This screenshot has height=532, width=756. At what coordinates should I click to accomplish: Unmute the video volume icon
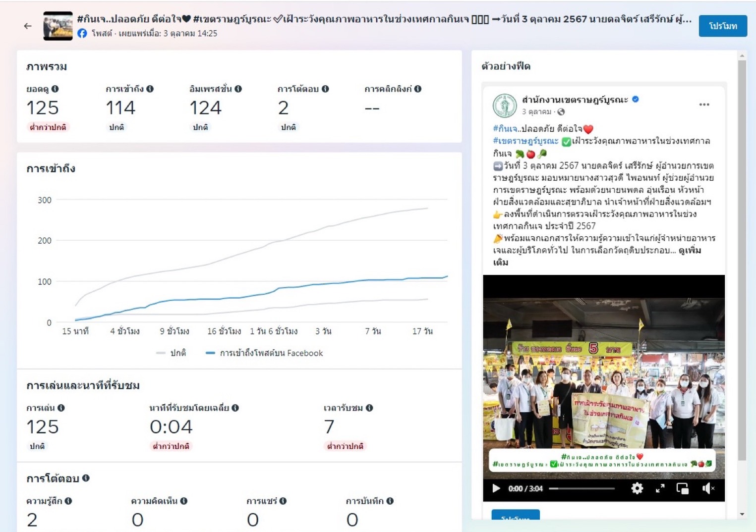[707, 488]
